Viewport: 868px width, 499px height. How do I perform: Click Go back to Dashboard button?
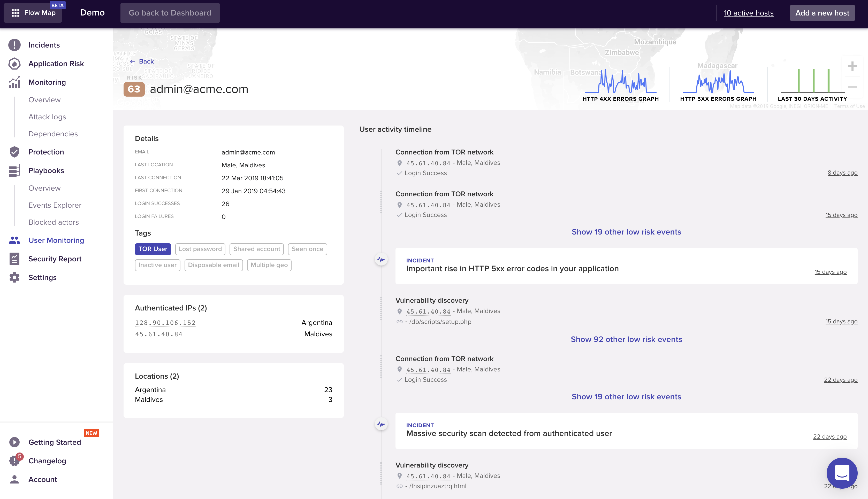170,13
